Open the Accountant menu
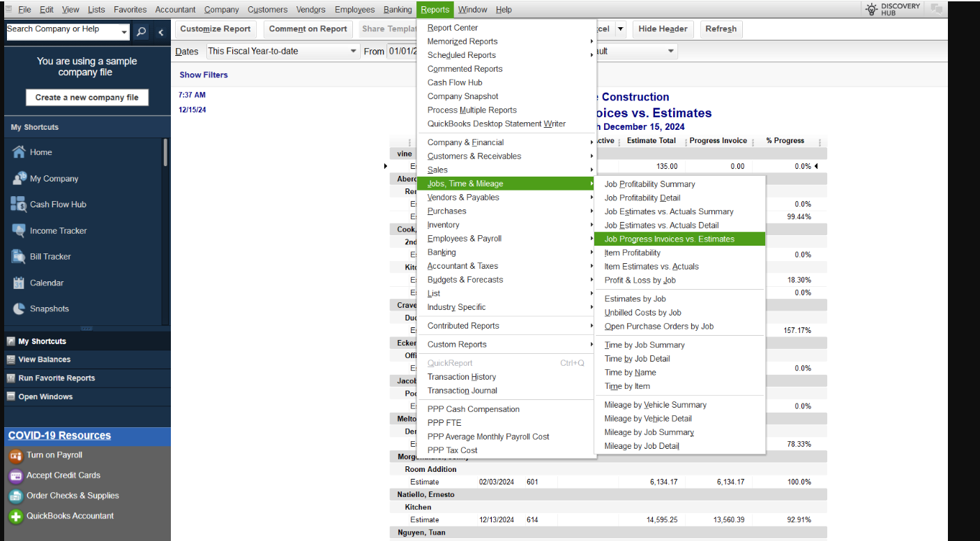The image size is (980, 541). click(x=176, y=10)
